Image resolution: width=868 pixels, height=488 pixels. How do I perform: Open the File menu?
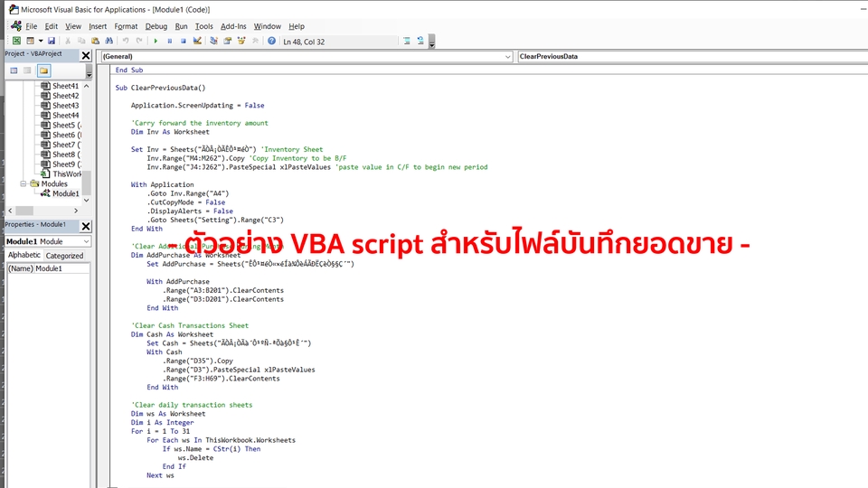point(32,26)
